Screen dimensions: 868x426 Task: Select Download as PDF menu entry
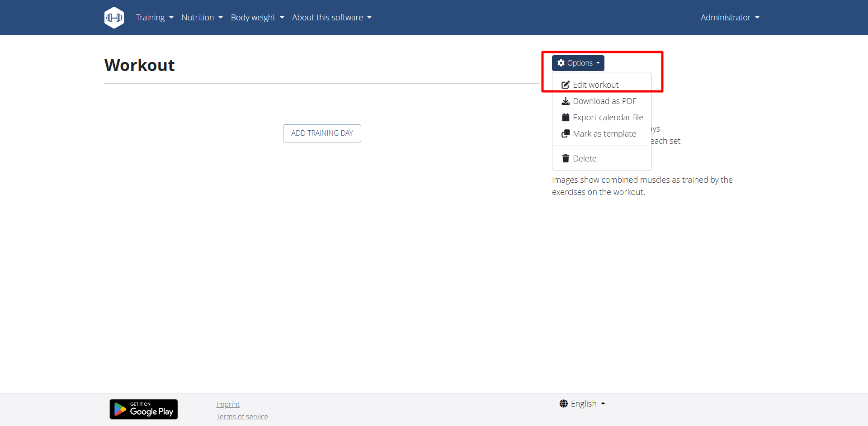click(604, 101)
